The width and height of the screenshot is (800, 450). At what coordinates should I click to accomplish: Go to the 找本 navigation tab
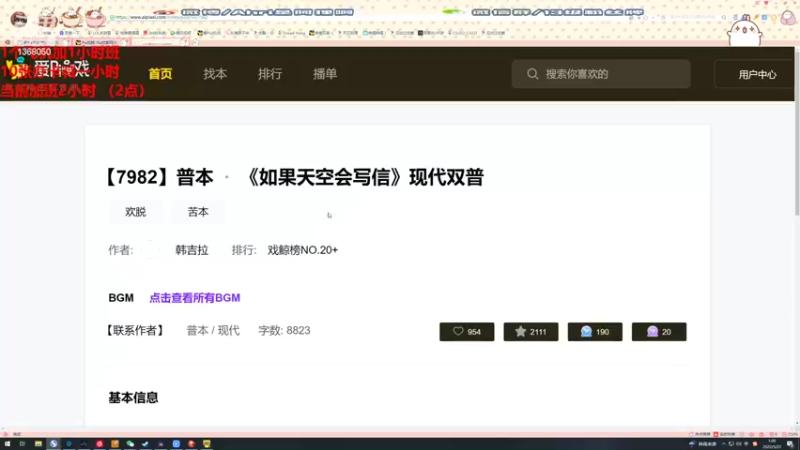coord(215,74)
